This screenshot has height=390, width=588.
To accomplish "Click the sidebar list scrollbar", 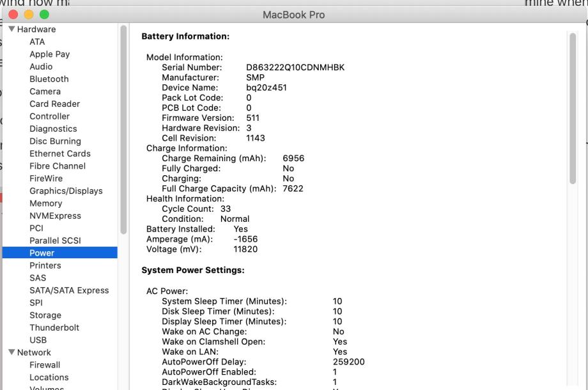I will coord(123,130).
